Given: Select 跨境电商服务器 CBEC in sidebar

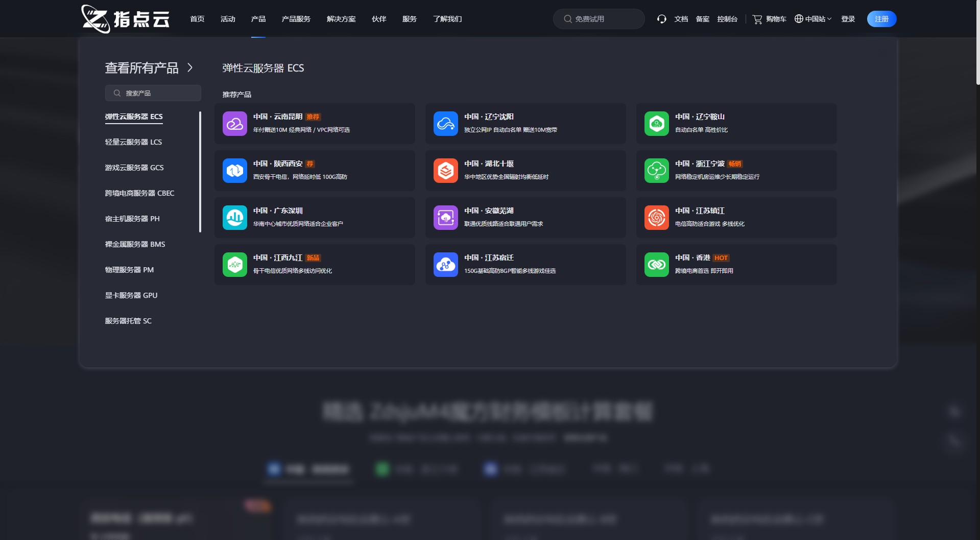Looking at the screenshot, I should pyautogui.click(x=139, y=193).
